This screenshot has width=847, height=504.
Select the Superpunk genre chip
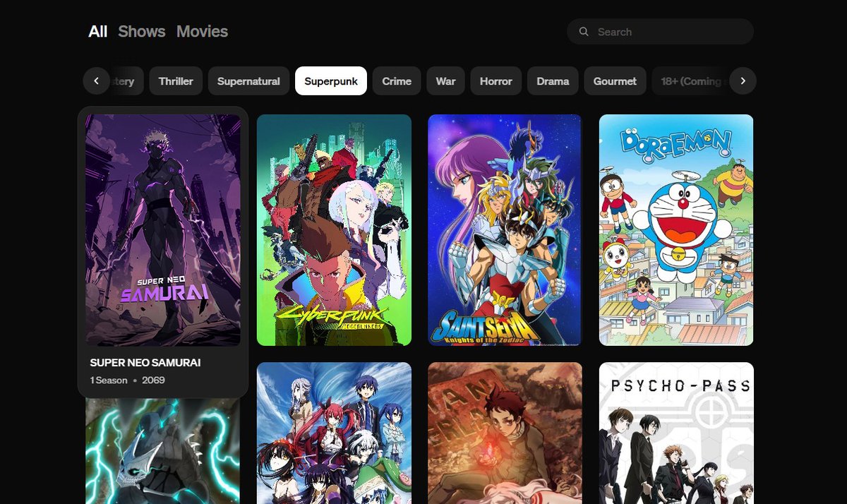331,81
